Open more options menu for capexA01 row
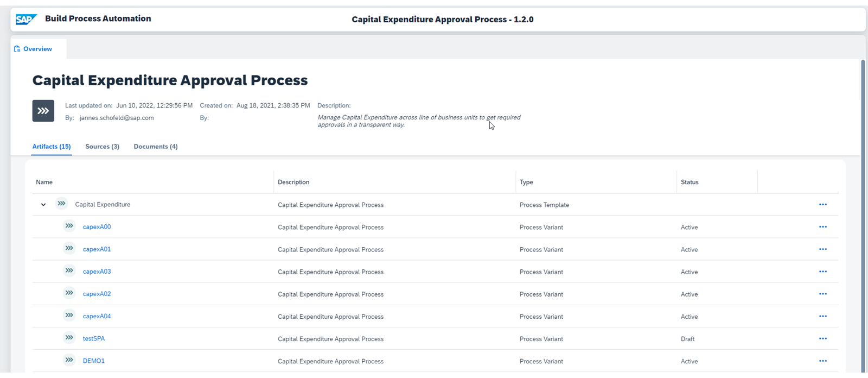The width and height of the screenshot is (868, 378). (x=823, y=249)
